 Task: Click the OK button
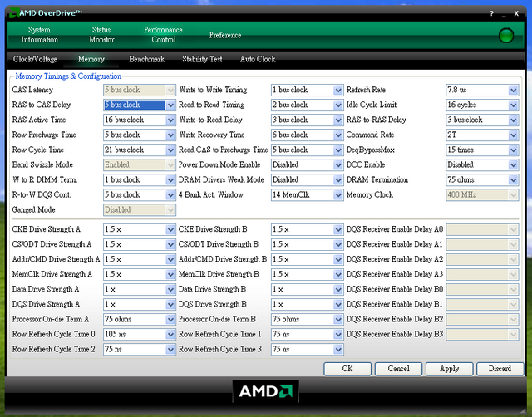pyautogui.click(x=347, y=369)
